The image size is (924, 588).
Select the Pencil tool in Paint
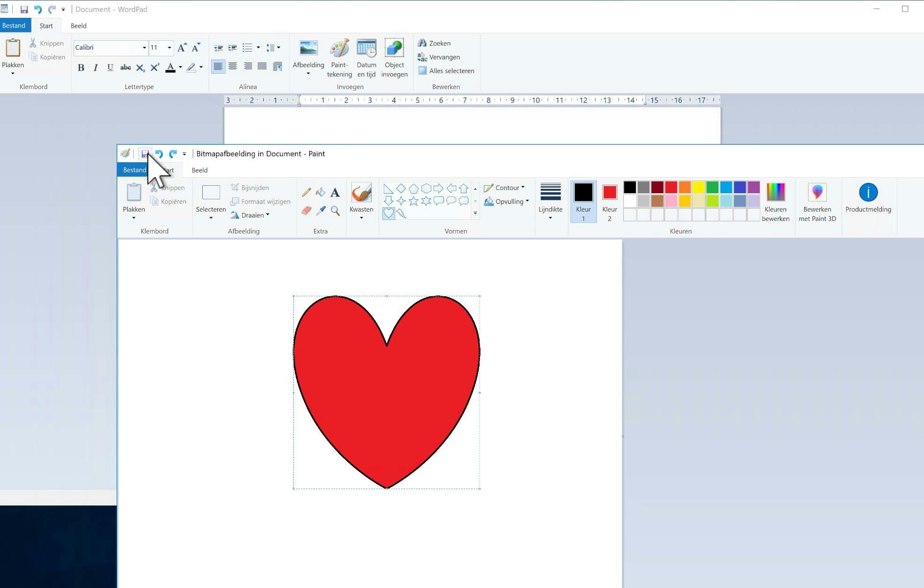point(306,192)
